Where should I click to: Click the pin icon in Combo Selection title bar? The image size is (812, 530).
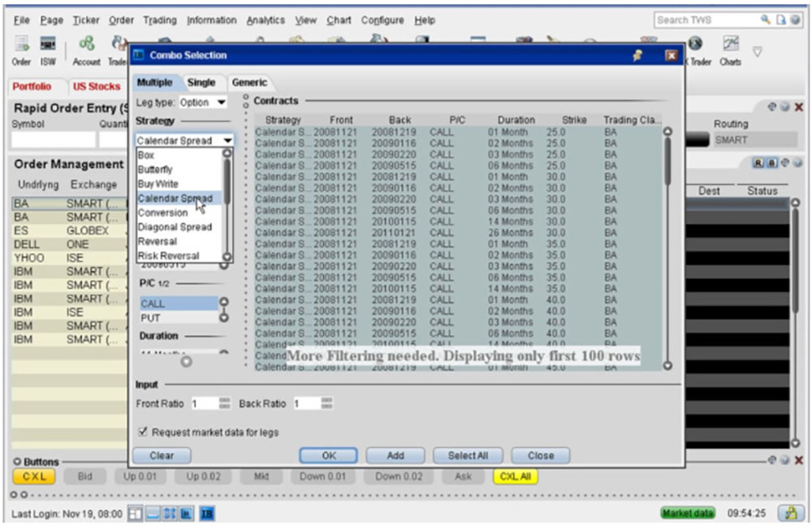[x=638, y=55]
